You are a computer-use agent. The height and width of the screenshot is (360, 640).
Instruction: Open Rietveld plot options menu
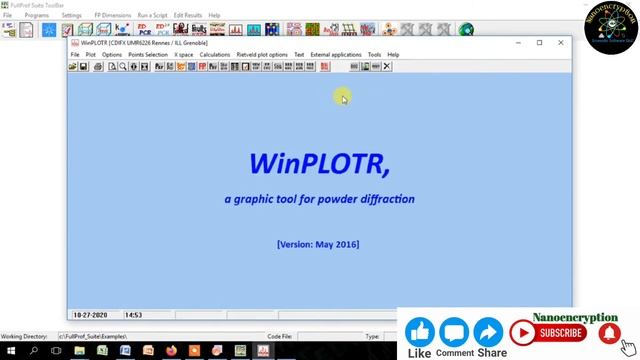click(x=262, y=55)
